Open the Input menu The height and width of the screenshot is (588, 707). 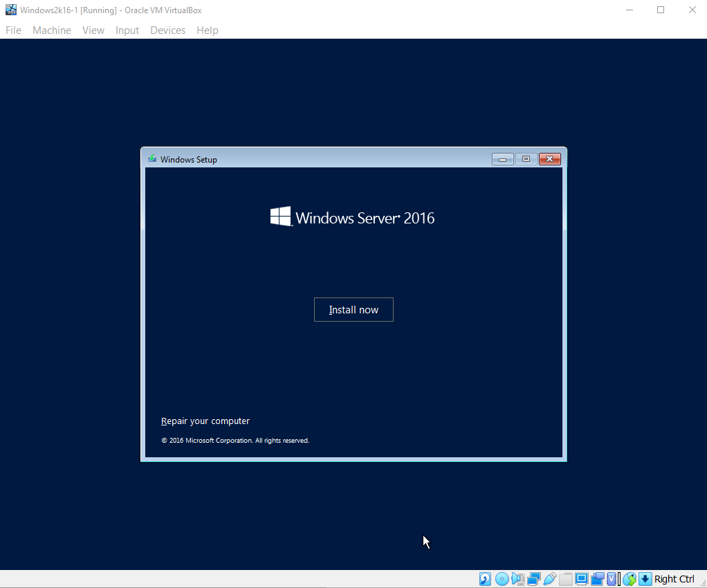[x=127, y=30]
